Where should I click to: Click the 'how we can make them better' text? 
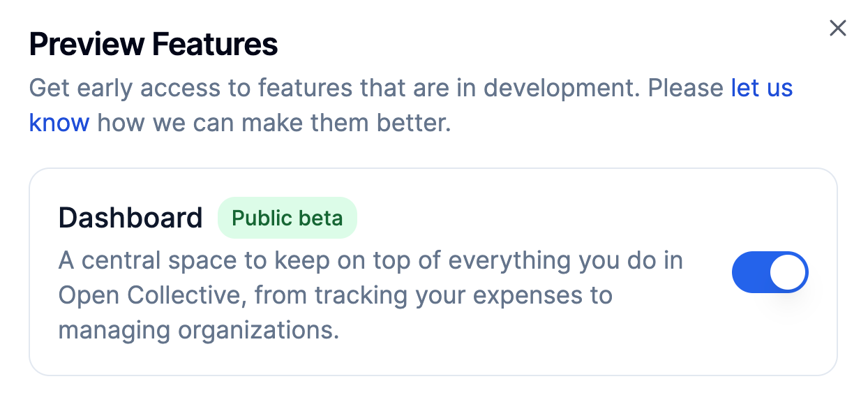(x=274, y=123)
